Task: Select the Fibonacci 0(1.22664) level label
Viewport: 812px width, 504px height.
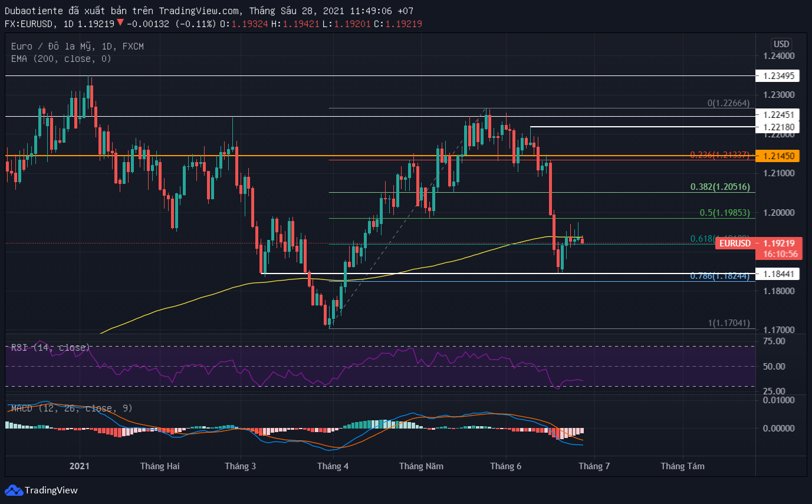Action: coord(728,103)
